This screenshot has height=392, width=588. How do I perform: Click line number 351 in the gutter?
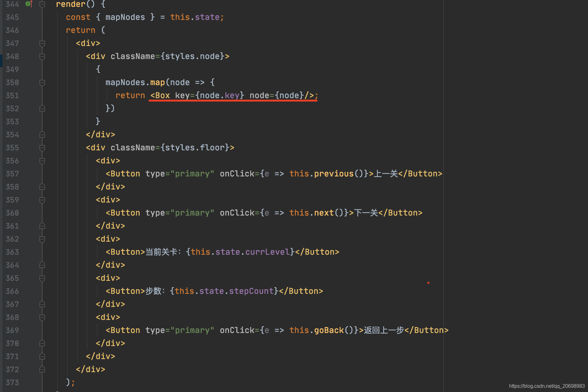[12, 96]
